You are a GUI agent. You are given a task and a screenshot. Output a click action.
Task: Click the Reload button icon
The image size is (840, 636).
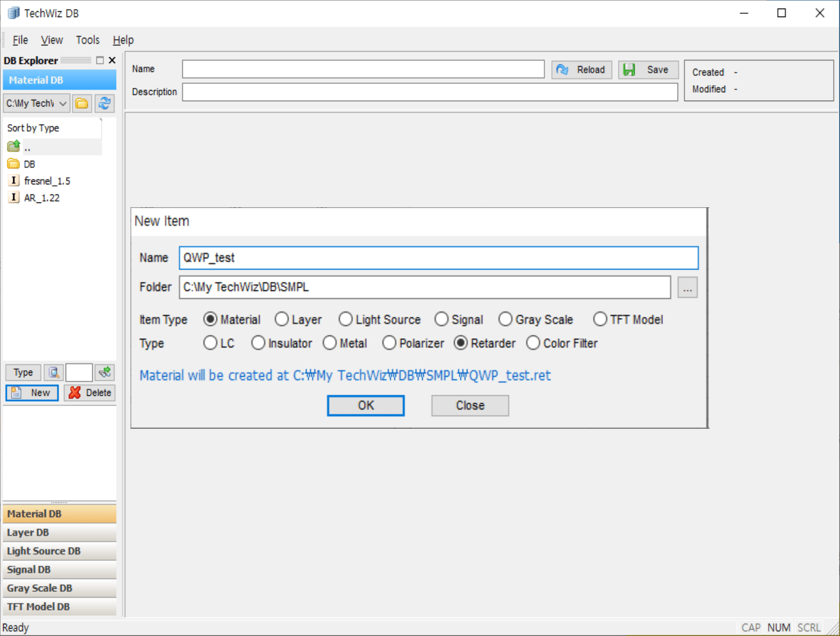(x=562, y=70)
